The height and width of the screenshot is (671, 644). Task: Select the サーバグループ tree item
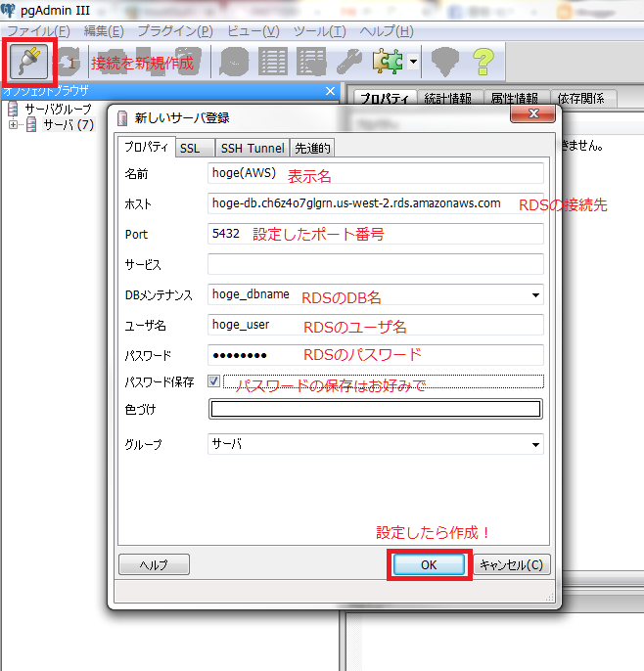pos(59,109)
